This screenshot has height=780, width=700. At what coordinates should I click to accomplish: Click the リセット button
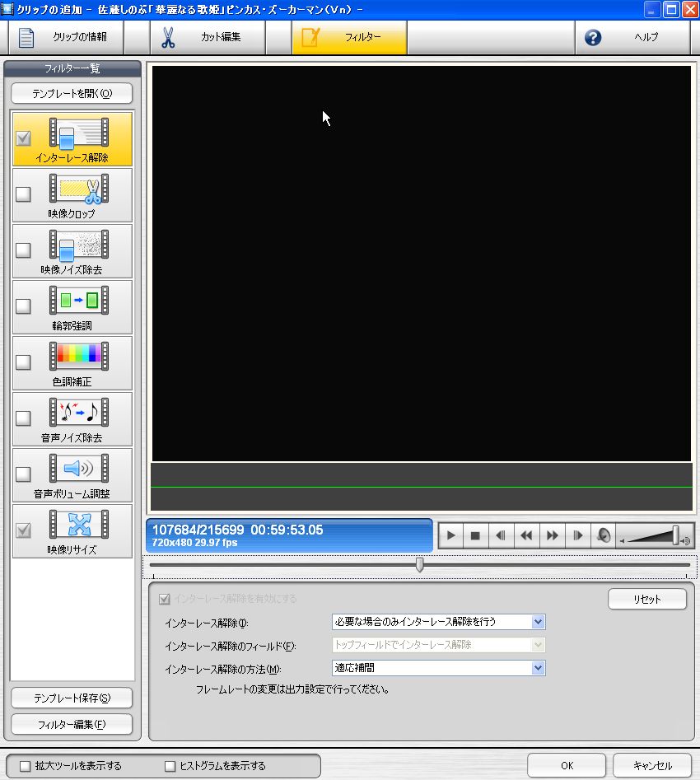647,599
